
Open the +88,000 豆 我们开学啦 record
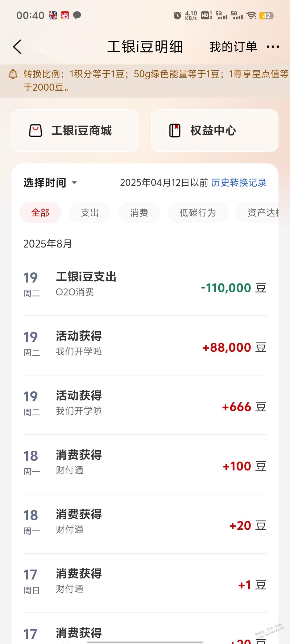145,345
